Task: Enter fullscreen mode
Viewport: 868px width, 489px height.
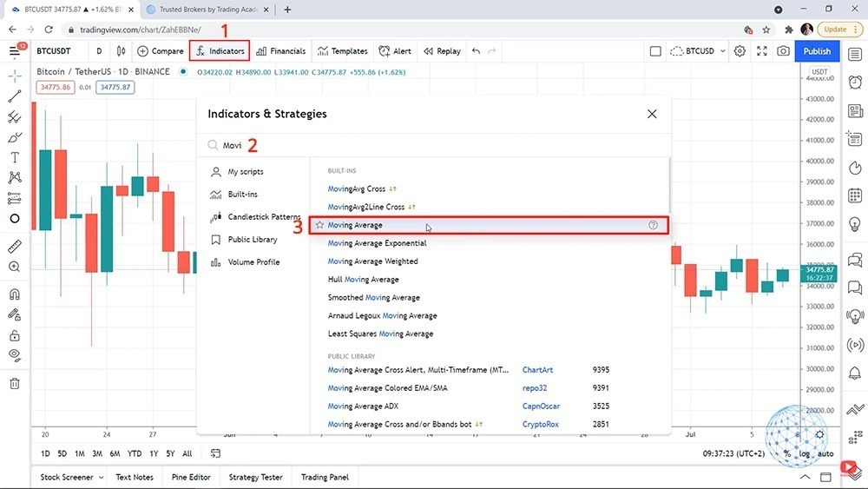Action: 761,51
